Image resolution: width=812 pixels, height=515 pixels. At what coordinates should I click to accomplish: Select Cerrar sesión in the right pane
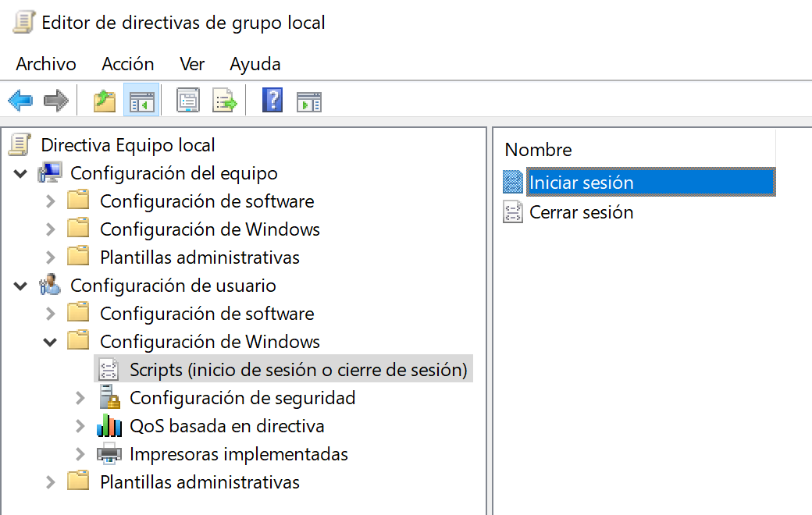[x=580, y=211]
